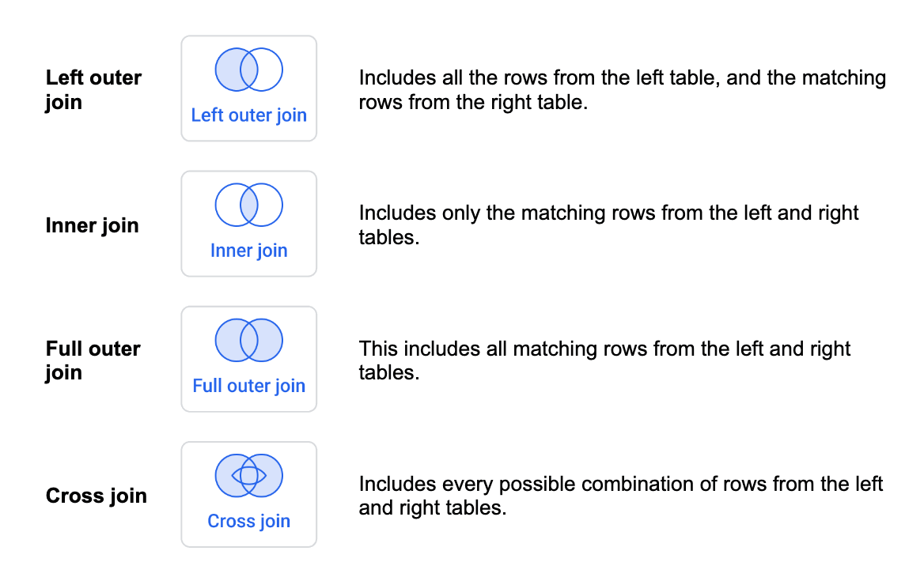Click the bold black "Left outer join" heading
Screen dimensions: 924x581
(x=93, y=89)
